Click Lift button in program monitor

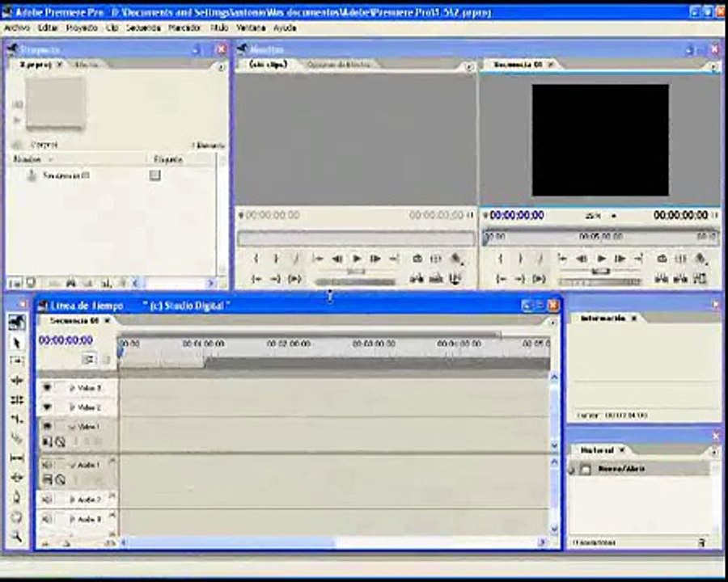pyautogui.click(x=661, y=278)
